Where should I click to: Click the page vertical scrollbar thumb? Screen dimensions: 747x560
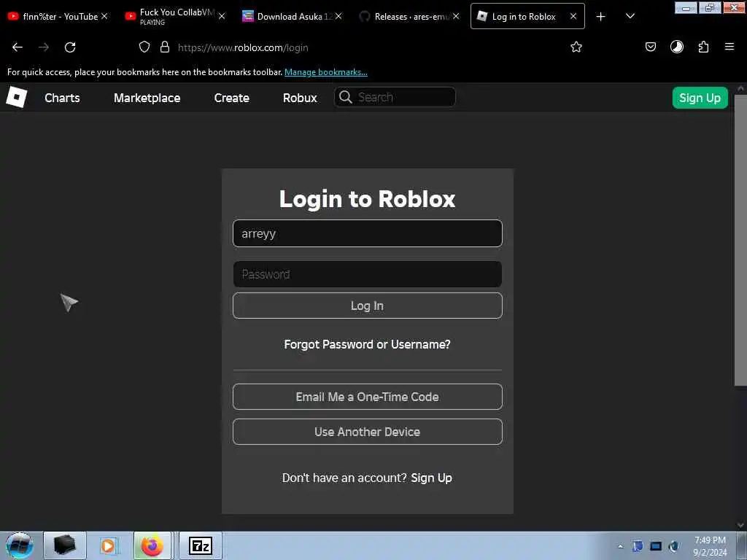tap(740, 239)
